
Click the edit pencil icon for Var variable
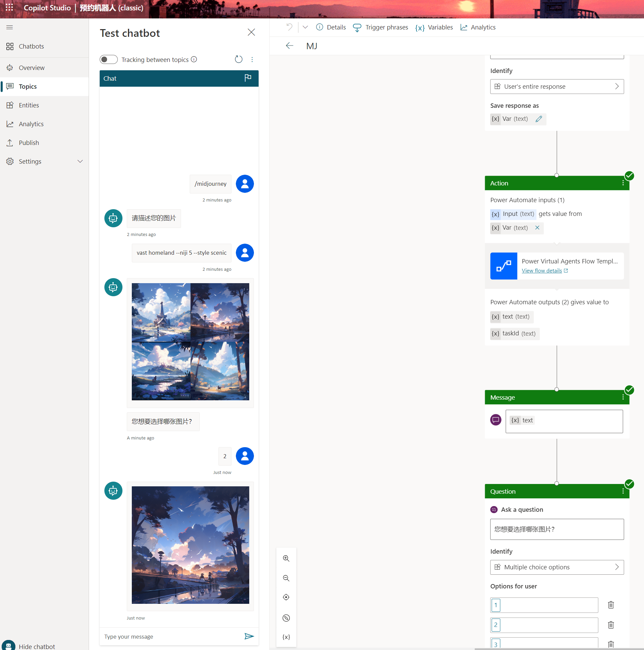pos(538,118)
